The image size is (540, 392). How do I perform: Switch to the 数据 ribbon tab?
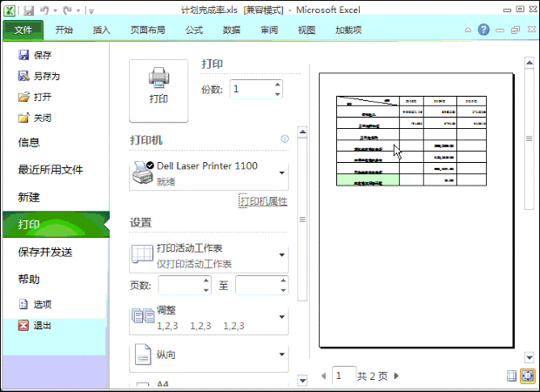(232, 30)
